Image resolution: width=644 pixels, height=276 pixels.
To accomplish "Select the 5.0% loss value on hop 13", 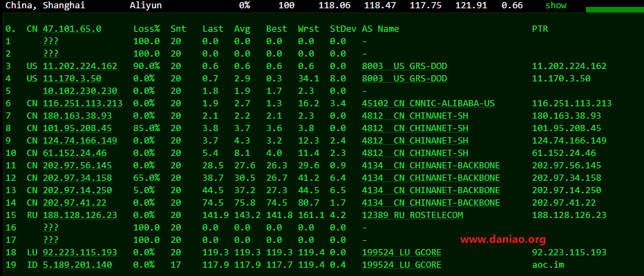I will point(144,190).
